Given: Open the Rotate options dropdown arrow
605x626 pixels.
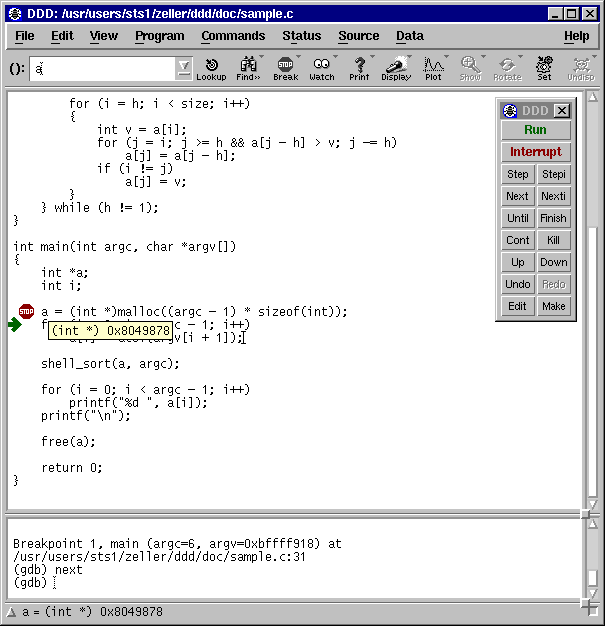Looking at the screenshot, I should [x=520, y=57].
